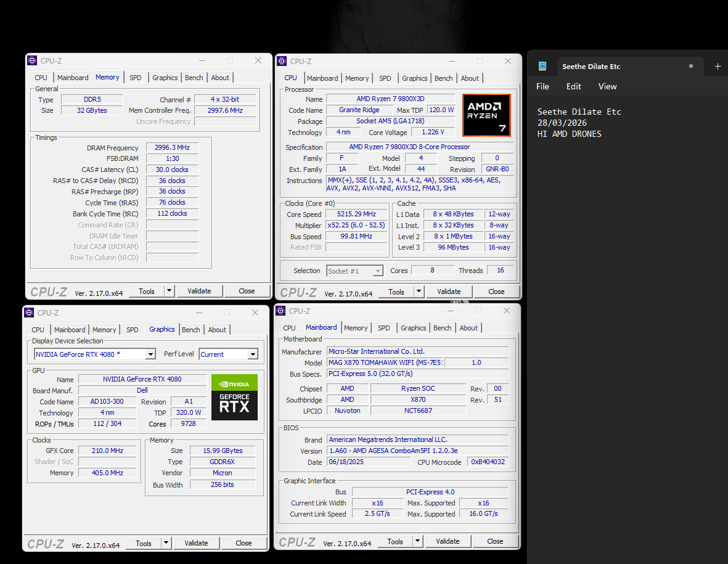Click the NVIDIA GeForce RTX logo
728x564 pixels.
coord(234,398)
